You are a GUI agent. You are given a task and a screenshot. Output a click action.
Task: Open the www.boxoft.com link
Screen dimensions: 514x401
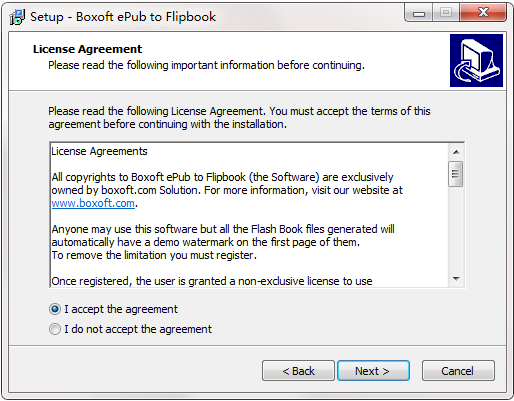point(93,203)
